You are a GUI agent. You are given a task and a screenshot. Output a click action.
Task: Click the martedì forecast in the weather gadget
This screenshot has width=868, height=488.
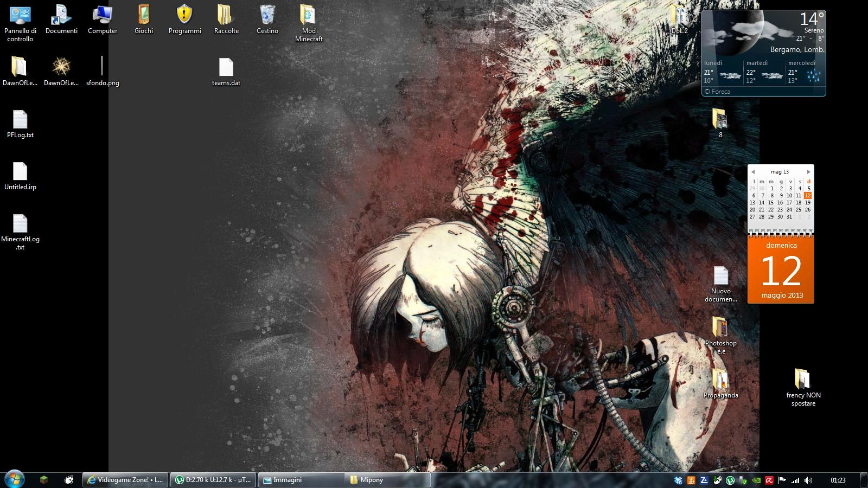point(764,72)
